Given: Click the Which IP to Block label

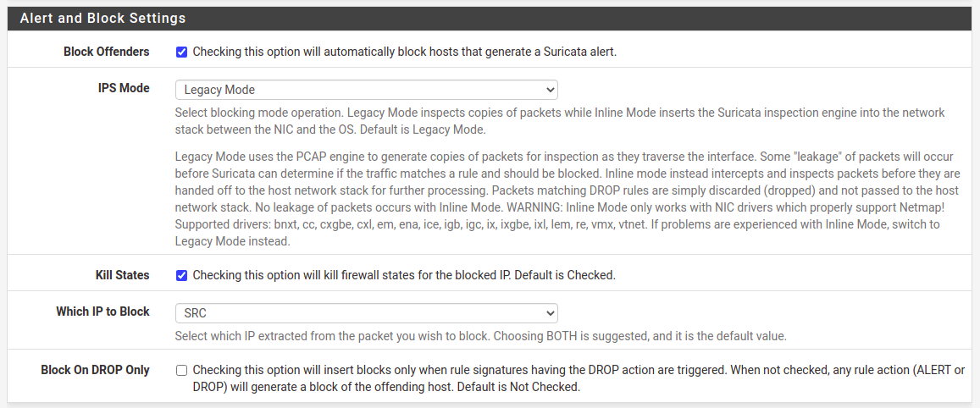Looking at the screenshot, I should (x=102, y=312).
